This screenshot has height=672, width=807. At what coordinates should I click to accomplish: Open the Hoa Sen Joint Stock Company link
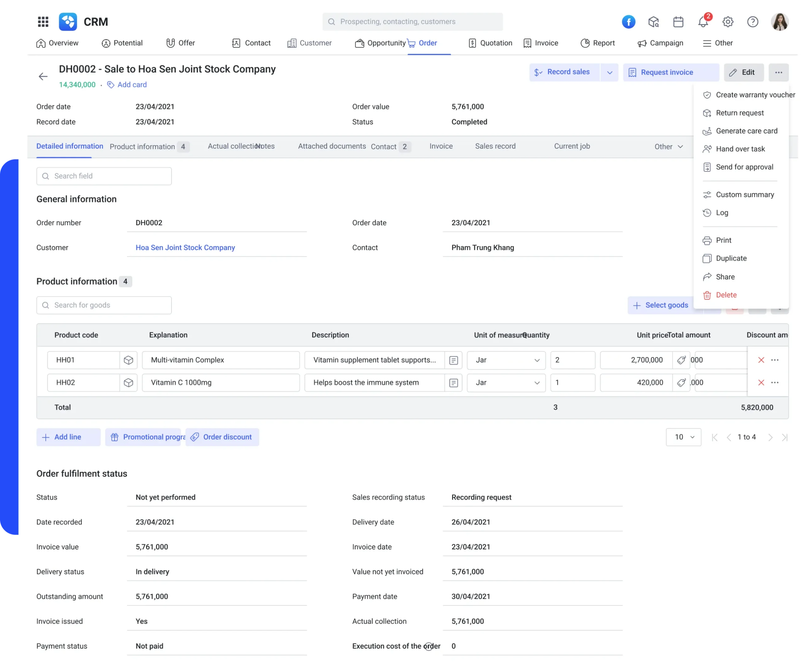click(185, 247)
